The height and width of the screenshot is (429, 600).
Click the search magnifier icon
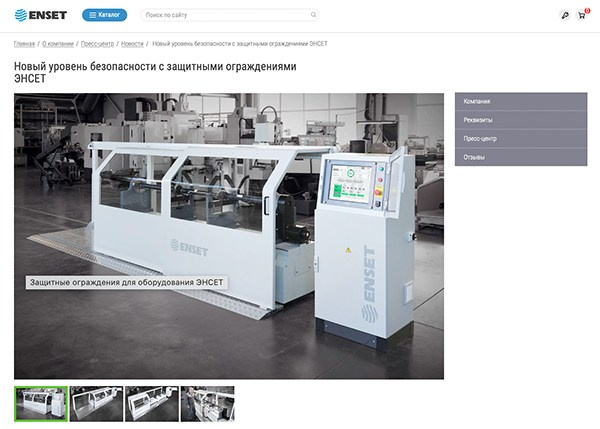click(x=314, y=15)
